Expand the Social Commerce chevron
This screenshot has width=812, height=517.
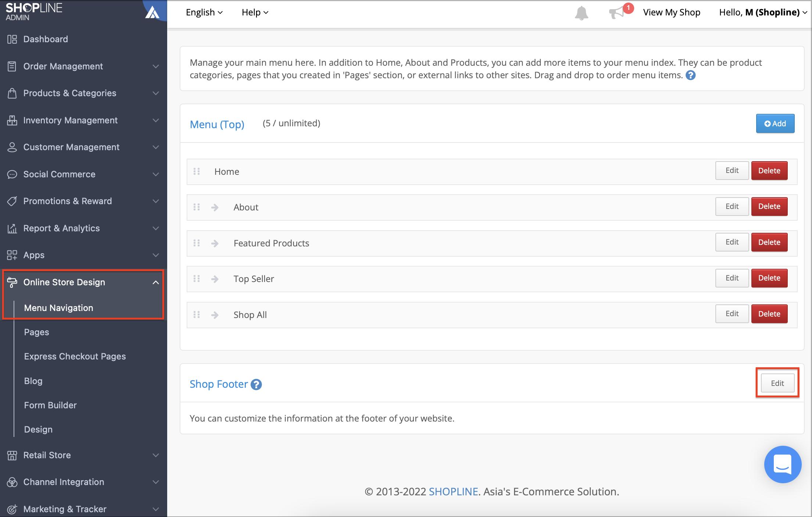coord(156,174)
